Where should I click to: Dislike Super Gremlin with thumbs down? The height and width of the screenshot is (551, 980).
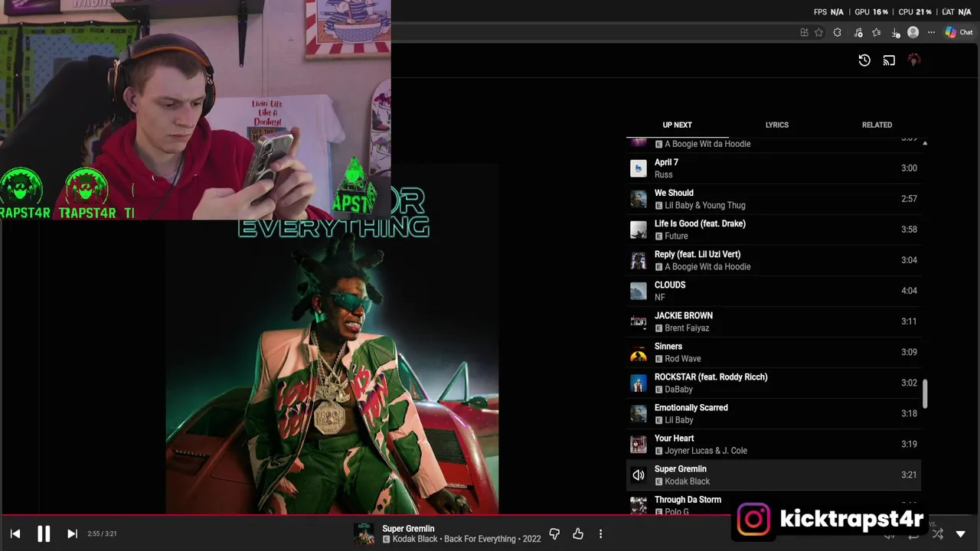554,533
